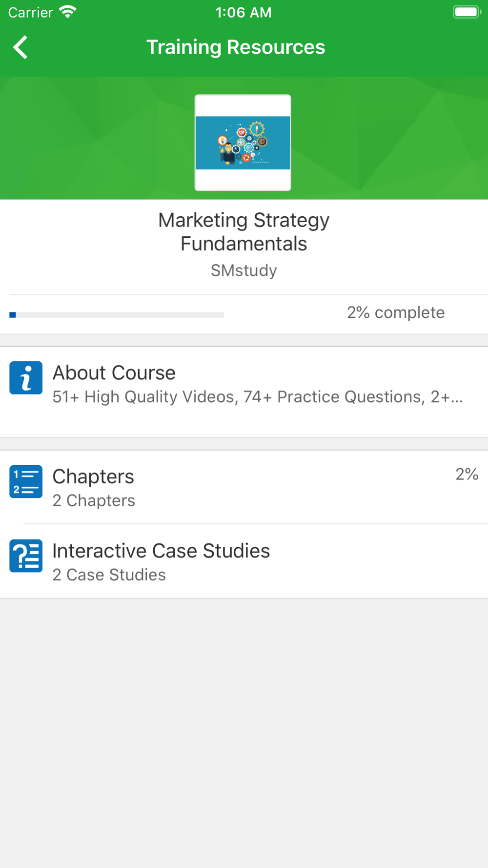Click the 2 Case Studies subtitle text
The height and width of the screenshot is (868, 488).
pyautogui.click(x=109, y=575)
